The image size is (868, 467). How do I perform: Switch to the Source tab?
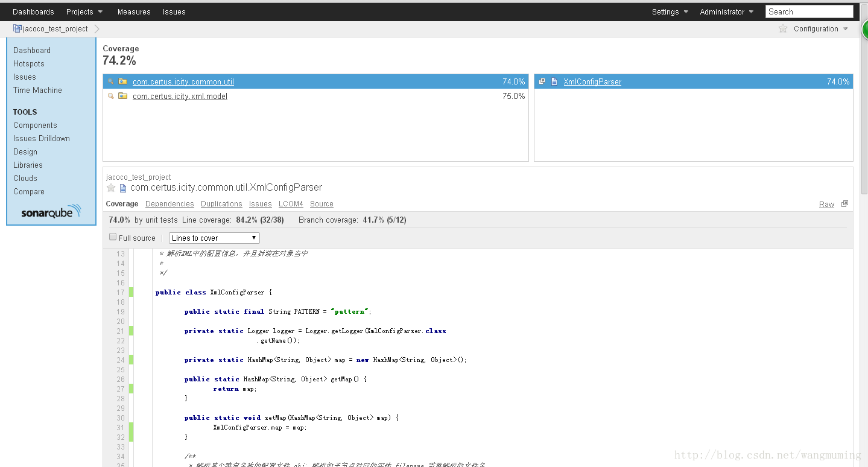click(x=322, y=204)
